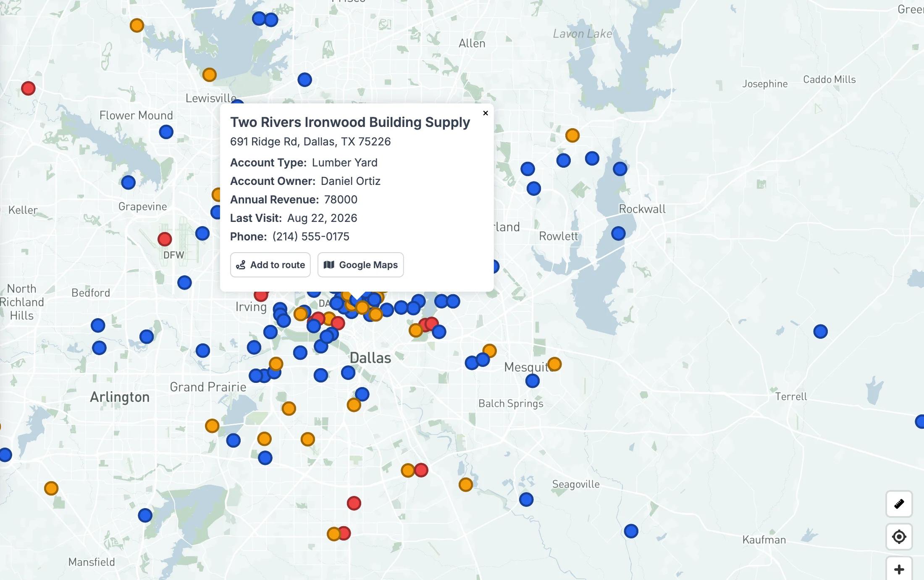The width and height of the screenshot is (924, 580).
Task: Click the Rockwall city label
Action: point(642,209)
